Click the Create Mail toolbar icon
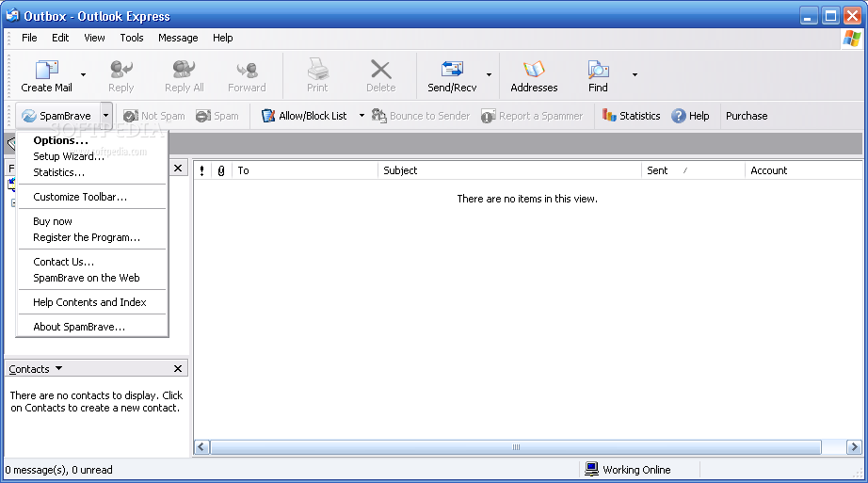 46,70
